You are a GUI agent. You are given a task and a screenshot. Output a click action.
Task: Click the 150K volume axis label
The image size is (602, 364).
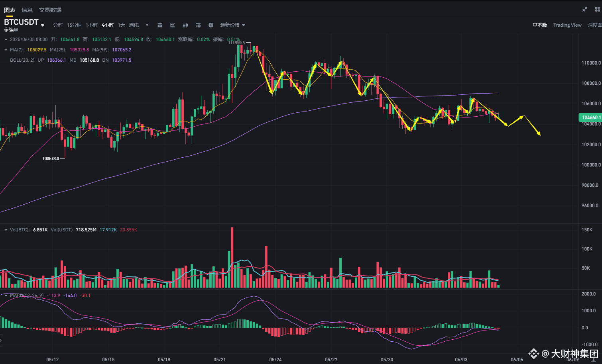click(x=587, y=230)
